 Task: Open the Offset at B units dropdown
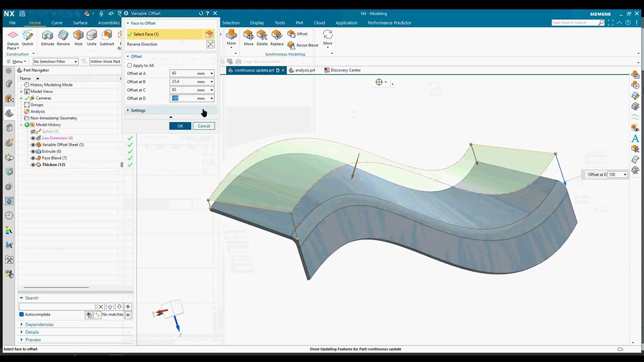[211, 81]
